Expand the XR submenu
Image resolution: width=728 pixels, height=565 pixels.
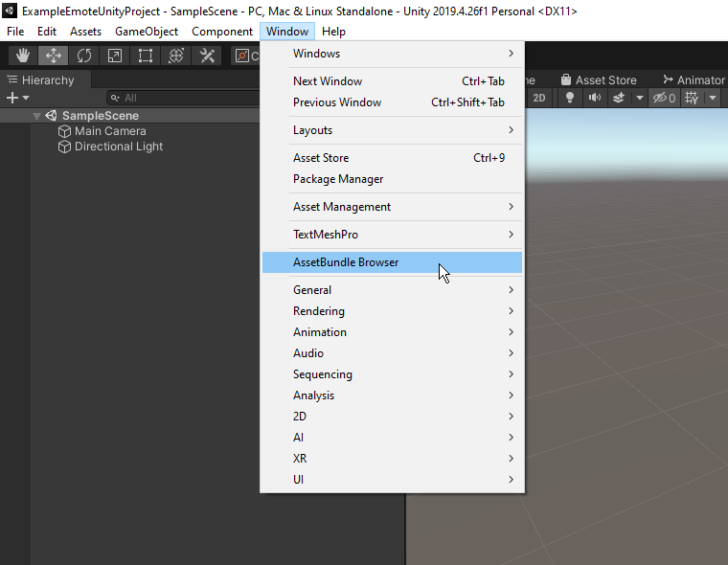click(x=393, y=459)
